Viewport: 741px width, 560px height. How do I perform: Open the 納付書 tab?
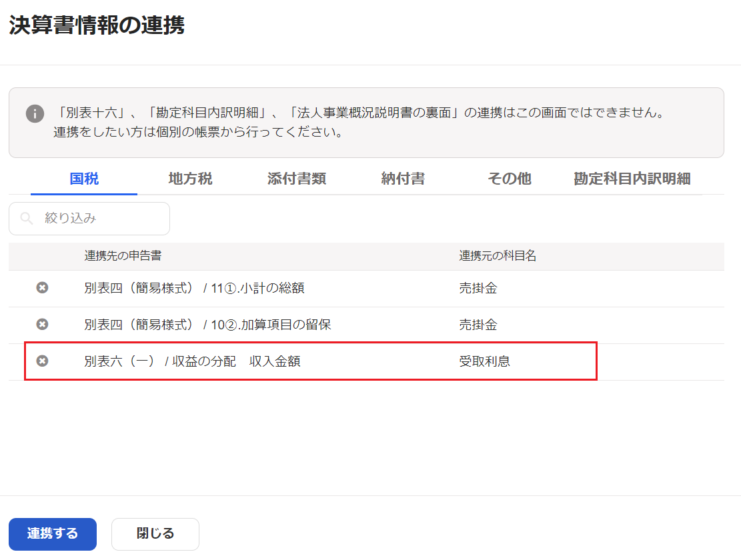pyautogui.click(x=403, y=179)
